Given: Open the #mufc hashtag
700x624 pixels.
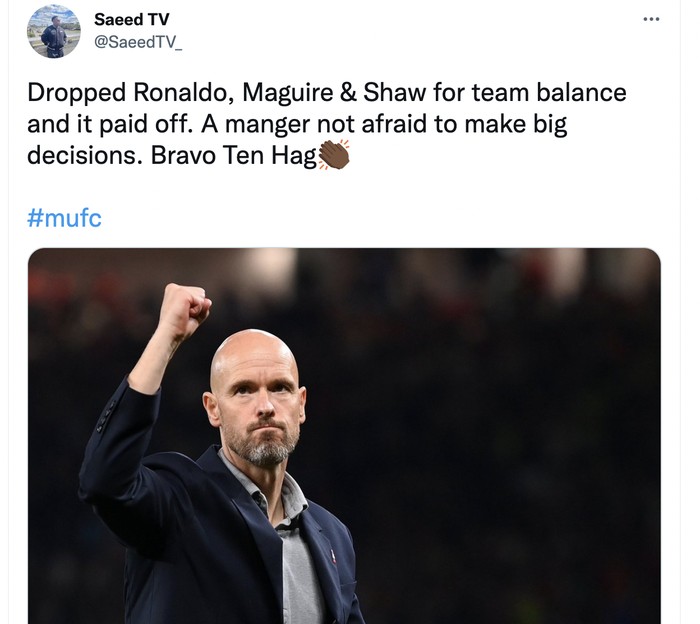Looking at the screenshot, I should click(x=64, y=218).
